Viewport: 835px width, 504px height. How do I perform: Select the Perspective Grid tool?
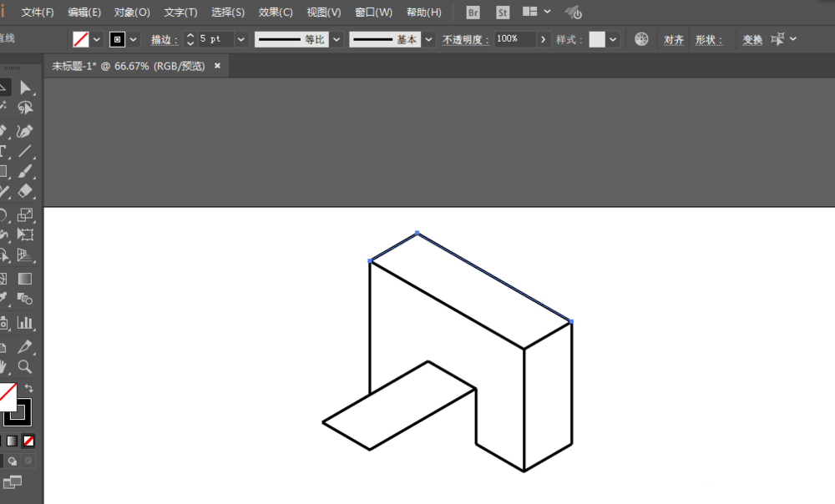tap(24, 255)
